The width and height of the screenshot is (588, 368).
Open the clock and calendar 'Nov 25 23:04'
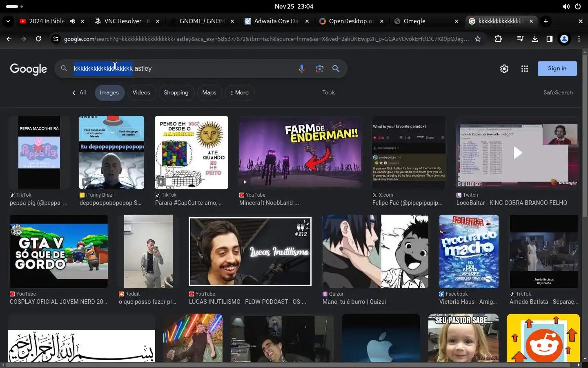(294, 7)
